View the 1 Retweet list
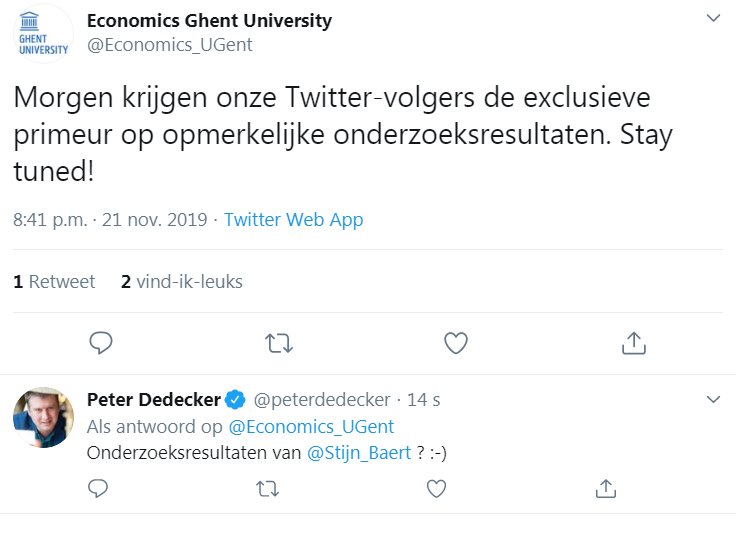The width and height of the screenshot is (736, 548). pyautogui.click(x=54, y=282)
